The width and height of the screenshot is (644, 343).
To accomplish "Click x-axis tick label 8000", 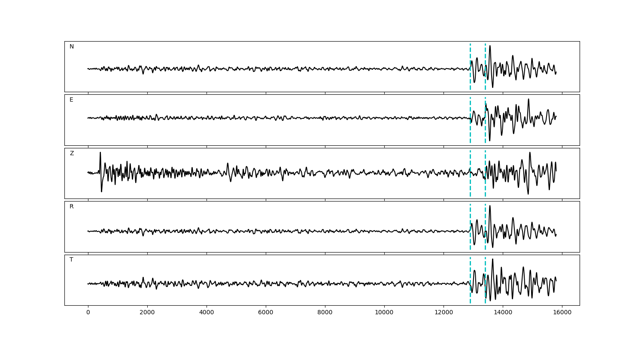I will [325, 313].
